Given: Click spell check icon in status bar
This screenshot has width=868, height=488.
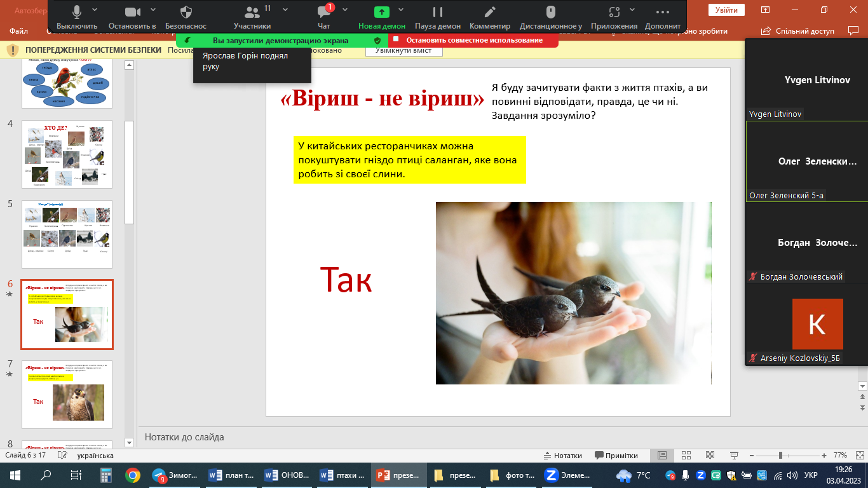Looking at the screenshot, I should pyautogui.click(x=62, y=456).
